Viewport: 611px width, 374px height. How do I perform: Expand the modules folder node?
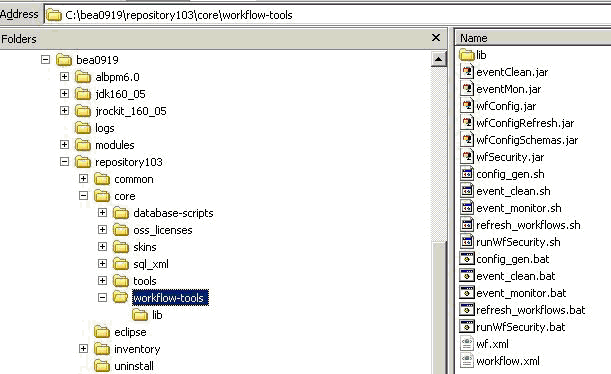pyautogui.click(x=65, y=145)
